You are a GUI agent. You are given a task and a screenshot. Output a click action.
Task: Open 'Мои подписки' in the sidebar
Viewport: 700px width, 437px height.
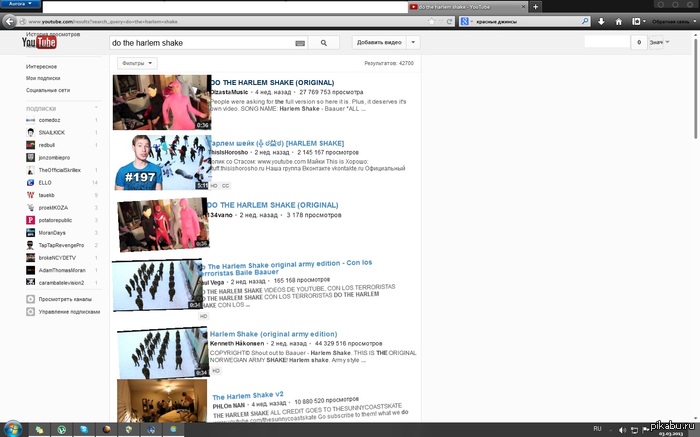point(43,78)
